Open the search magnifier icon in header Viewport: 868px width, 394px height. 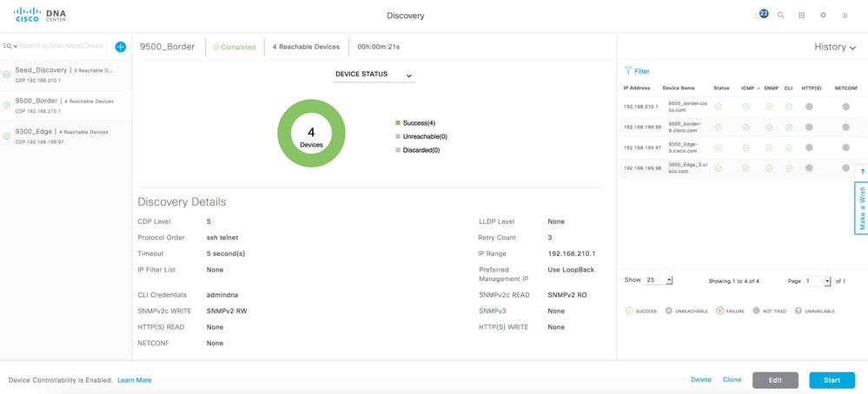[x=780, y=16]
